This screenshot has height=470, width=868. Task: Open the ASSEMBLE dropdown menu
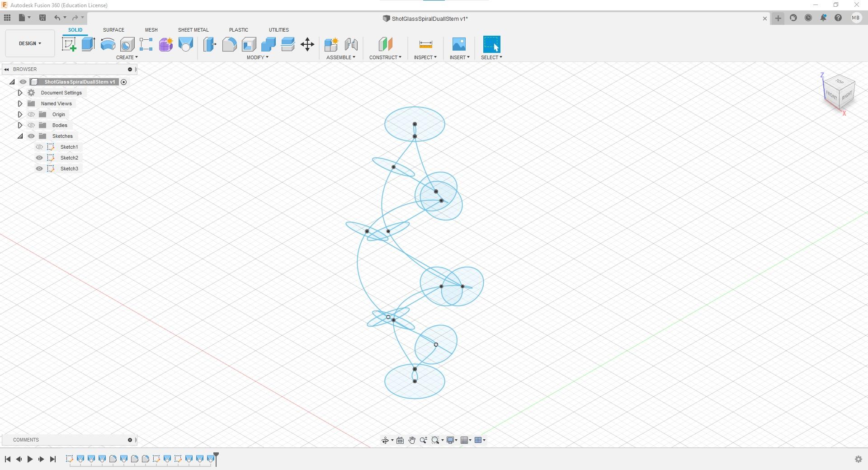(x=341, y=57)
